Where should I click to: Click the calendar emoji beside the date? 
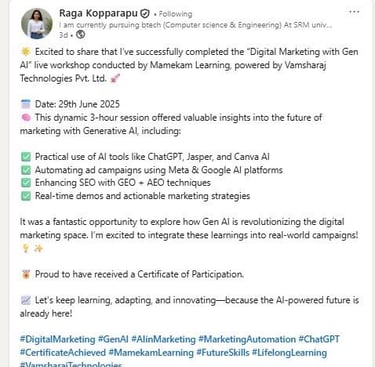tap(26, 104)
